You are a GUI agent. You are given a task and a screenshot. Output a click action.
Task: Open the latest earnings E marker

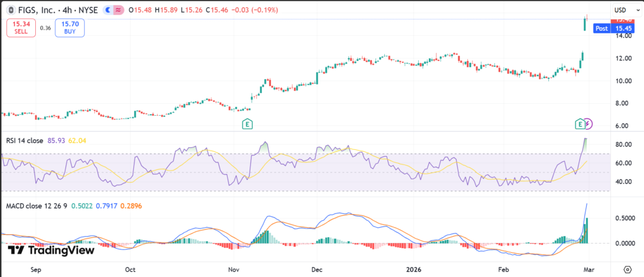point(580,125)
